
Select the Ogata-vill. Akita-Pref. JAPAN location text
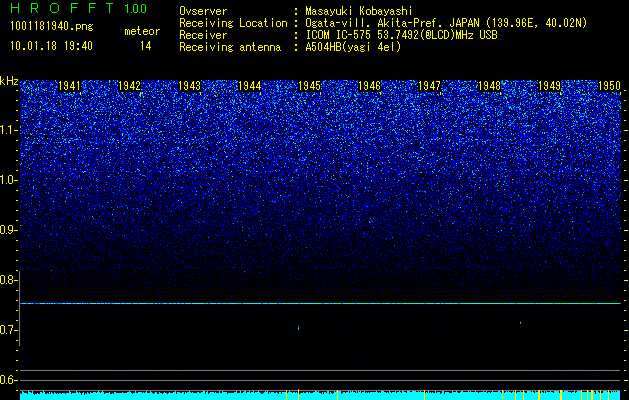point(446,23)
